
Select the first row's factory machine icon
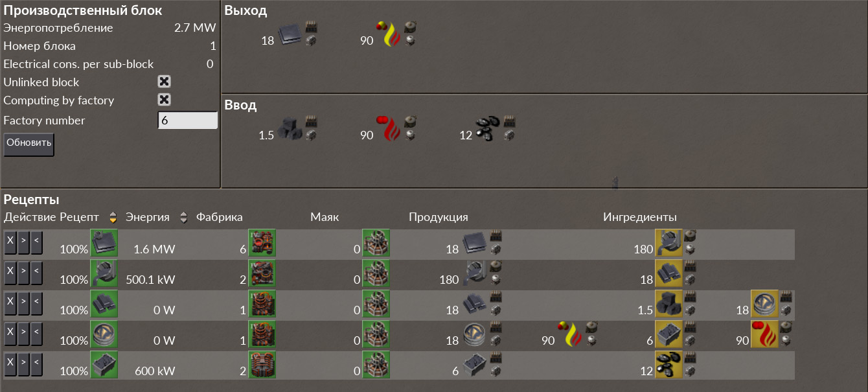(x=262, y=242)
